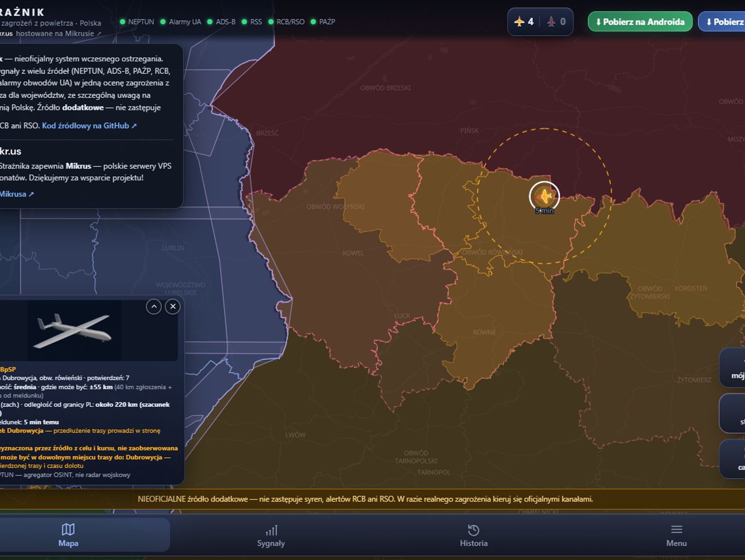Click the LUBLIN city label on map

(x=173, y=248)
